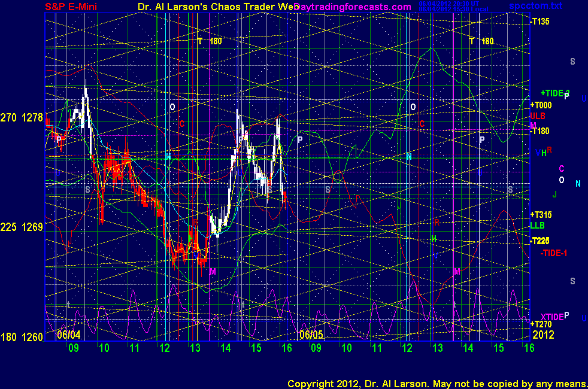Click the cyan "N" in the right margin
Image resolution: width=588 pixels, height=389 pixels.
(578, 184)
